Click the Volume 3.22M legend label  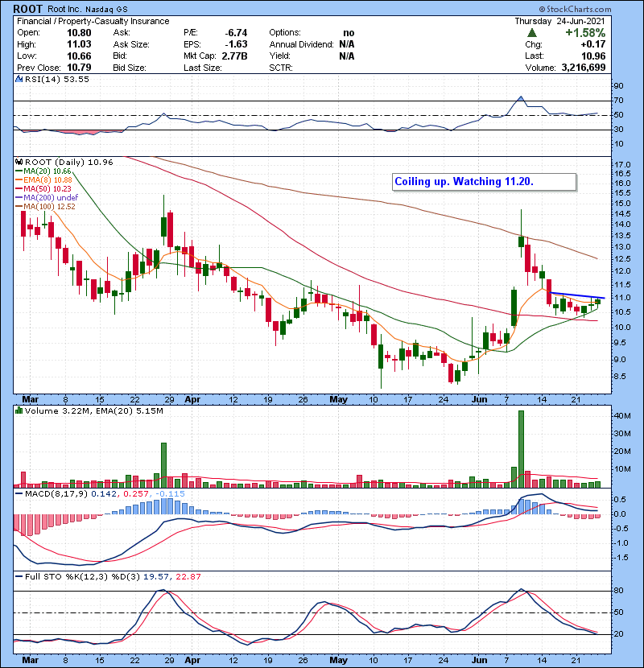[59, 411]
